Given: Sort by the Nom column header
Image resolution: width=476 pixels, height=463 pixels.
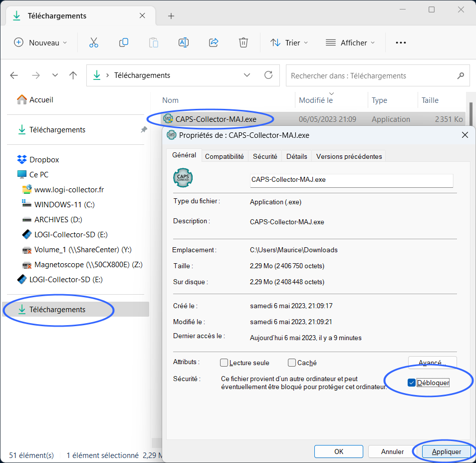Looking at the screenshot, I should pyautogui.click(x=171, y=100).
